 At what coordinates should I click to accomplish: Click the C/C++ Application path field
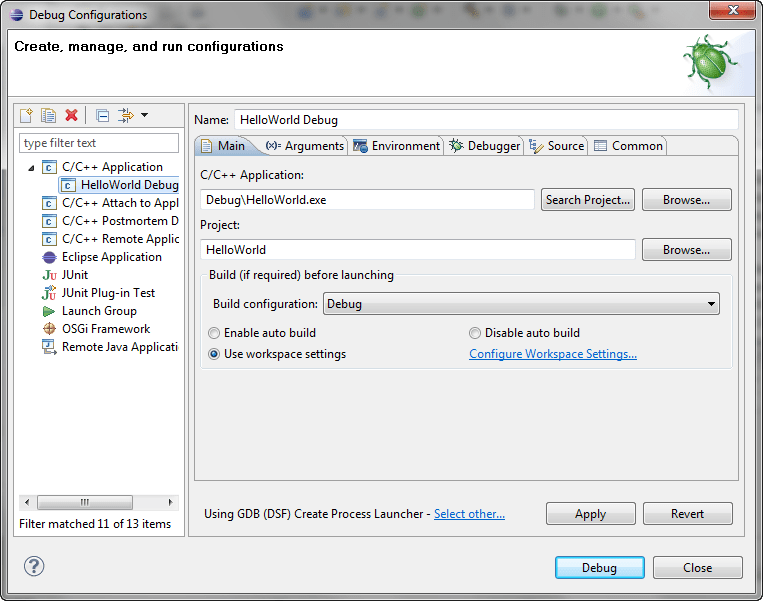[367, 200]
